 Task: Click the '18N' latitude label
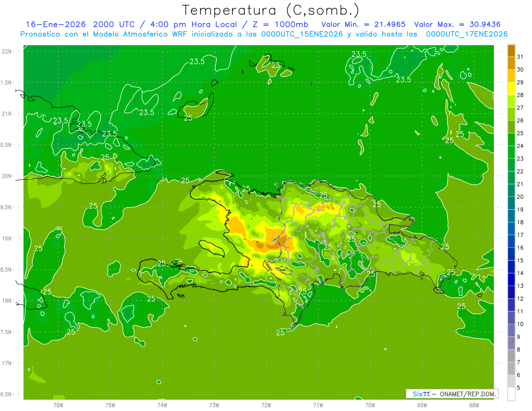coord(8,301)
